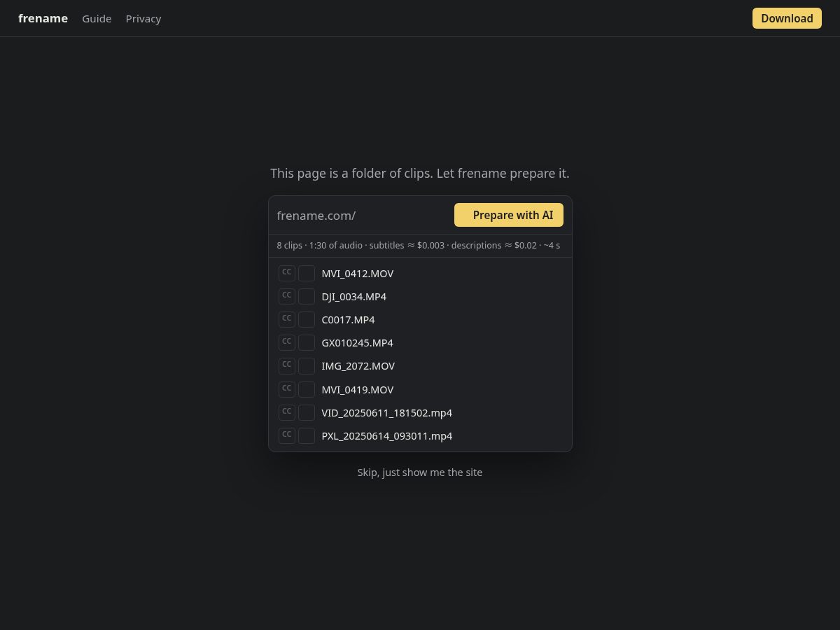The height and width of the screenshot is (630, 840).
Task: Click the CC icon next to IMG_2072.MOV
Action: tap(286, 365)
